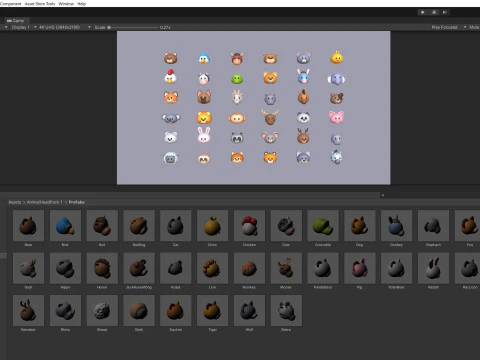Select the Monkey prefab thumbnail
480x360 pixels.
[x=249, y=268]
